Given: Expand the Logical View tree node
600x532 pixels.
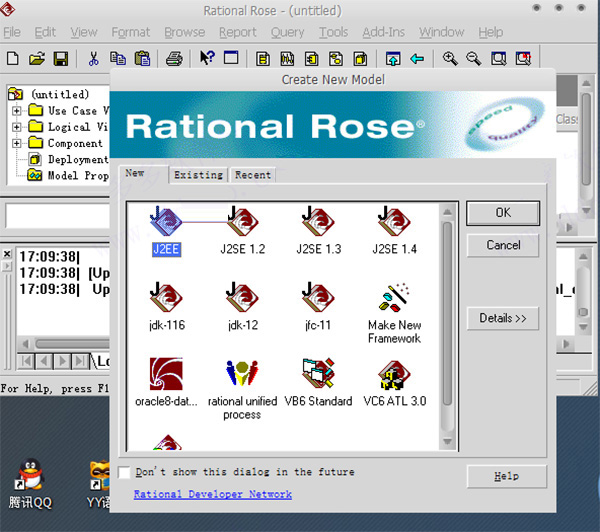Looking at the screenshot, I should click(x=17, y=127).
